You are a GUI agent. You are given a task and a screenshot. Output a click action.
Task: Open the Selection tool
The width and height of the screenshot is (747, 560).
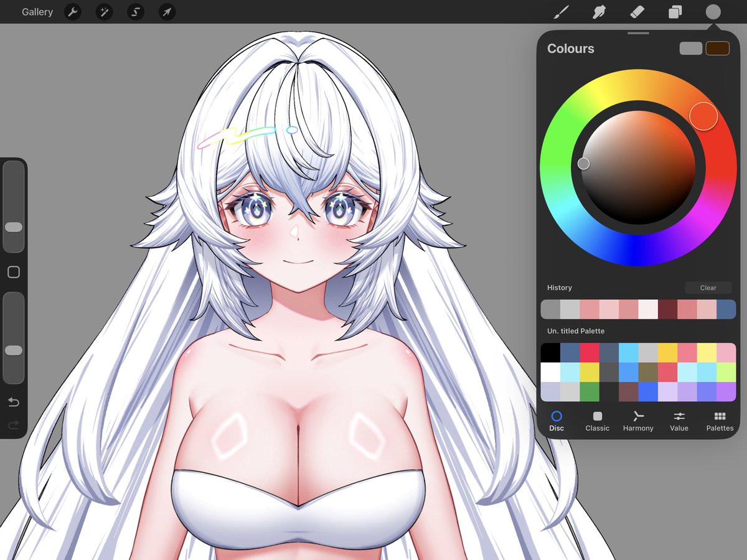[135, 12]
